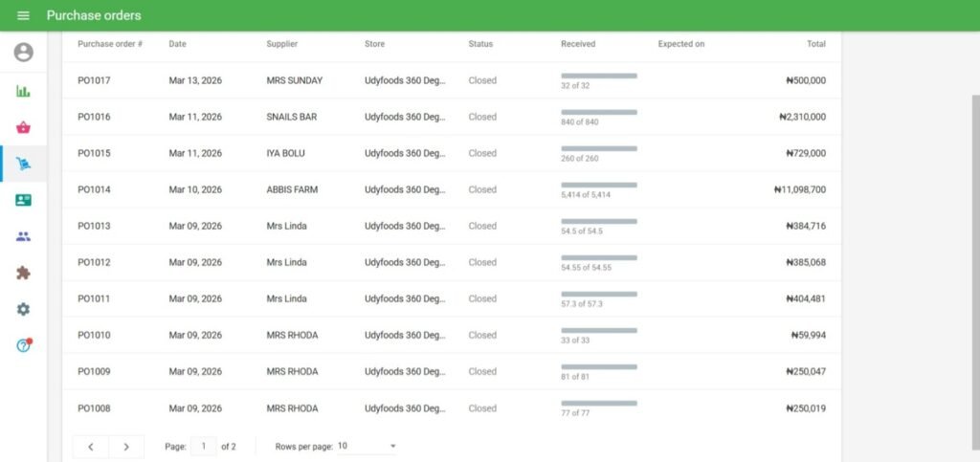Select the Inventory management sidebar icon

point(23,164)
